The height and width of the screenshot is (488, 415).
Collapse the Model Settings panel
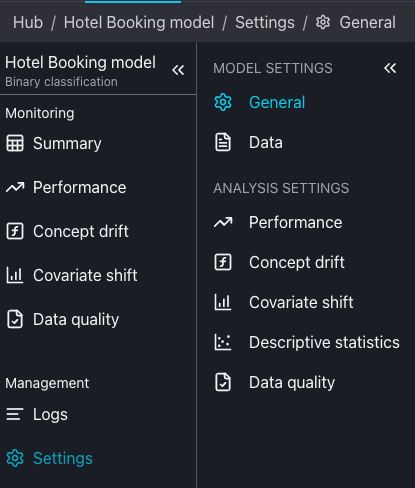tap(390, 68)
